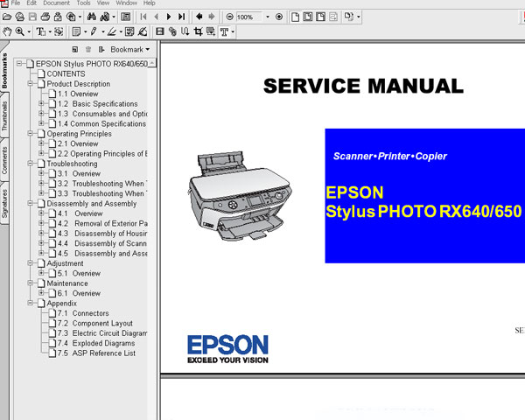Viewport: 525px width, 420px height.
Task: Select the Crop tool
Action: (x=199, y=31)
